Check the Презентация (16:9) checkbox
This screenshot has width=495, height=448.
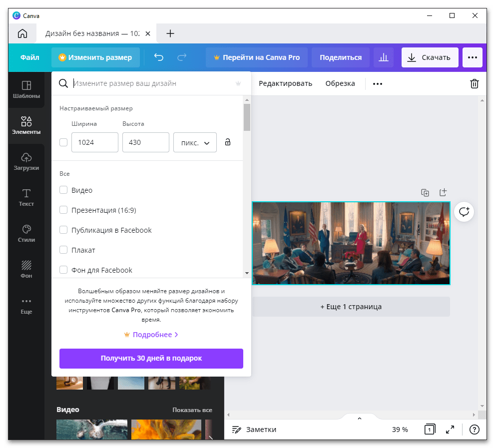pyautogui.click(x=63, y=210)
